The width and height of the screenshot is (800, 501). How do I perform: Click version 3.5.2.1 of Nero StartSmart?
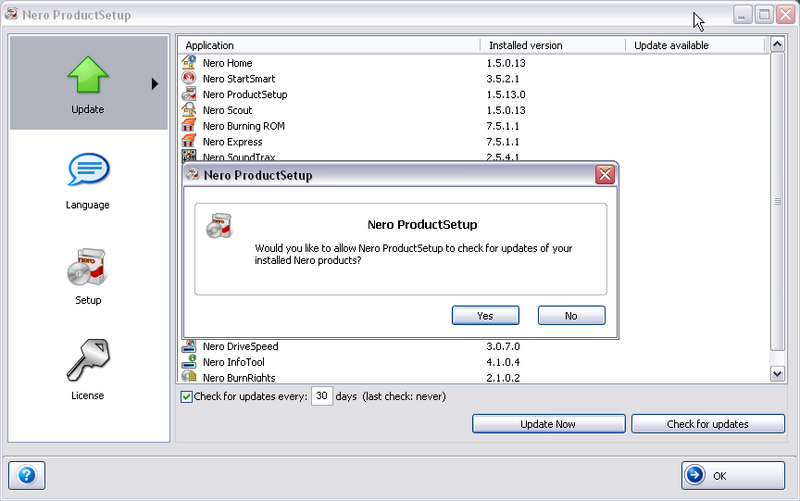503,79
